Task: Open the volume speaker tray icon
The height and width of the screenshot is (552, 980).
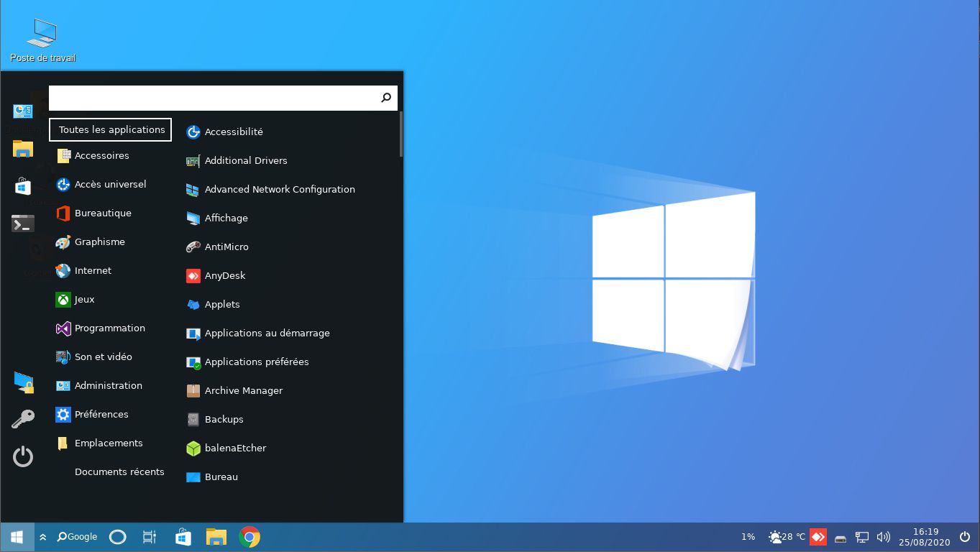Action: (884, 537)
